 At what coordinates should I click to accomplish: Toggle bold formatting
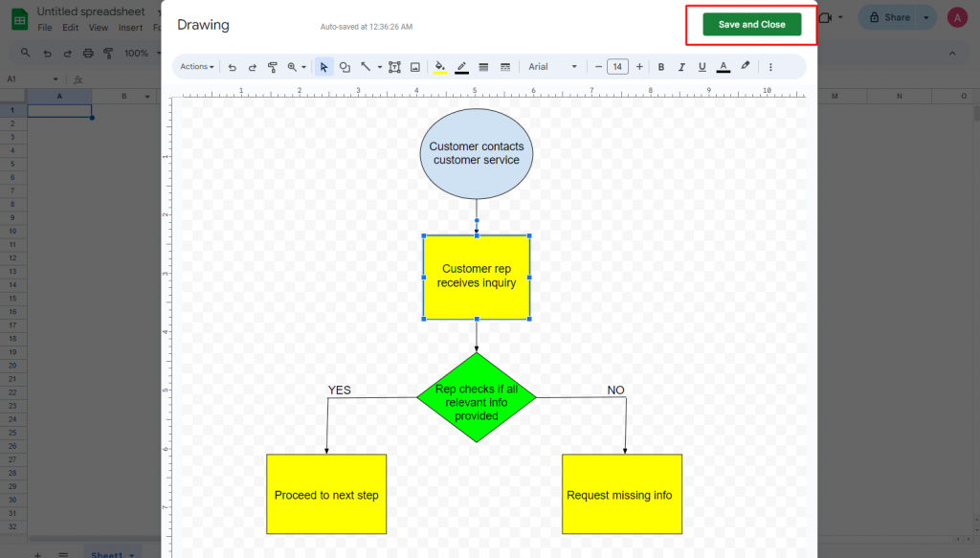(661, 67)
